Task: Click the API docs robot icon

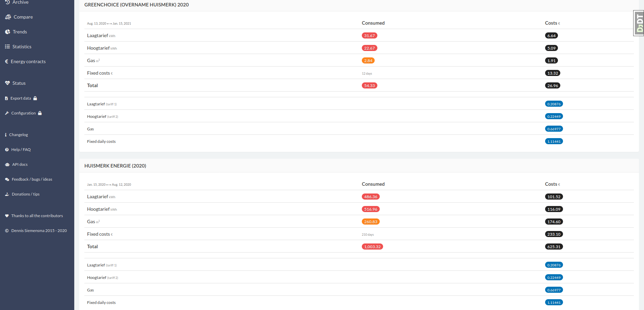Action: click(x=7, y=164)
